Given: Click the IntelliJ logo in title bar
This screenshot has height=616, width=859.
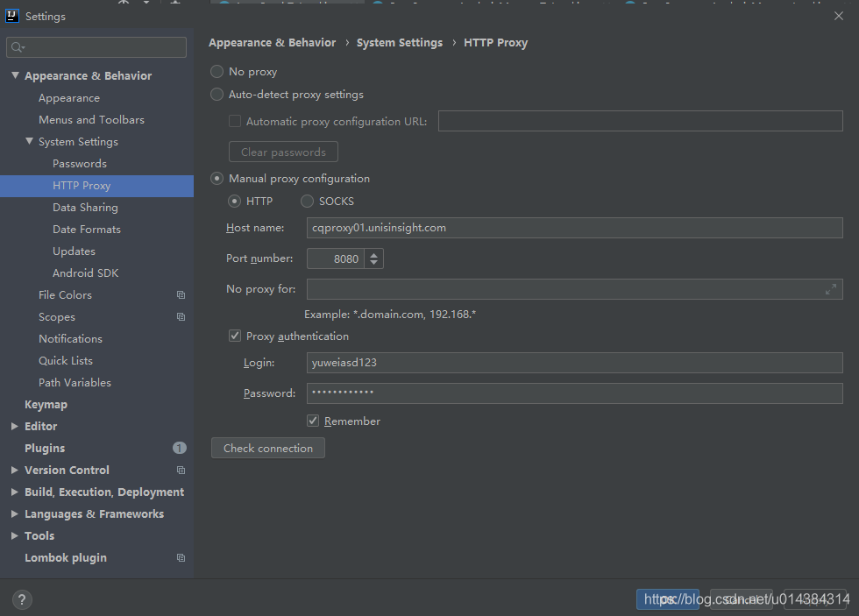Looking at the screenshot, I should click(12, 16).
